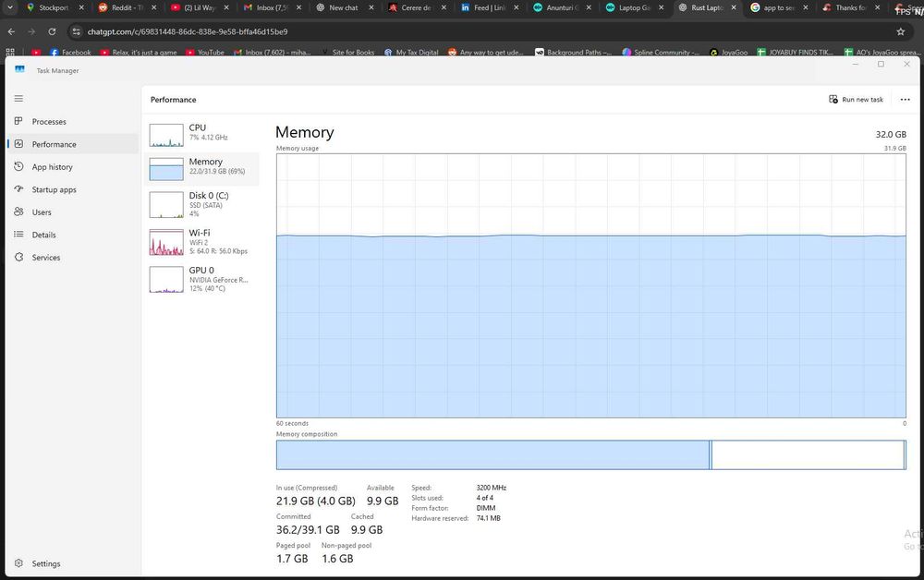Select the GPU 0 NVIDIA GeForce entry
Screen dimensions: 924x580
pyautogui.click(x=201, y=279)
